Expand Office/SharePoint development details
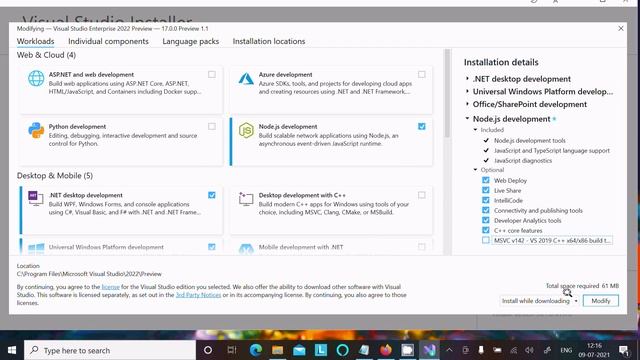The image size is (640, 360). point(467,104)
